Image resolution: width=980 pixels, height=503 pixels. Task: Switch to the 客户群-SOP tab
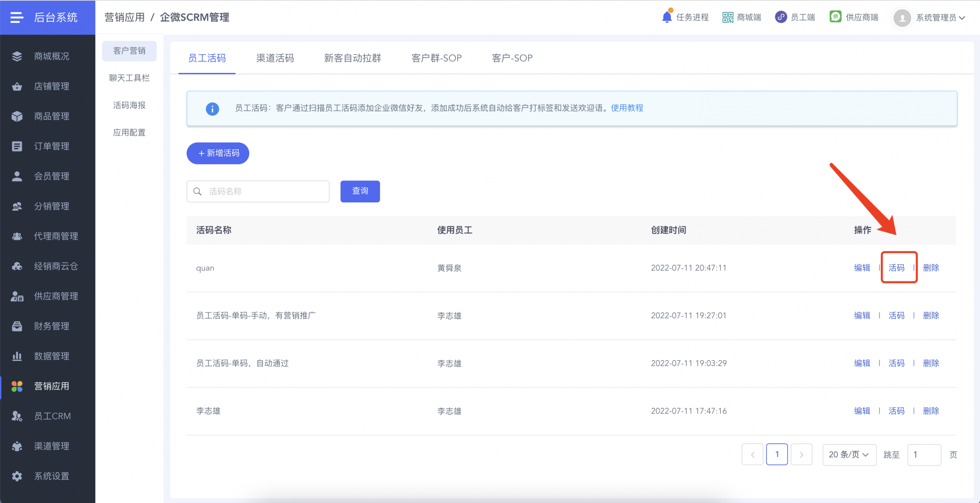[436, 58]
